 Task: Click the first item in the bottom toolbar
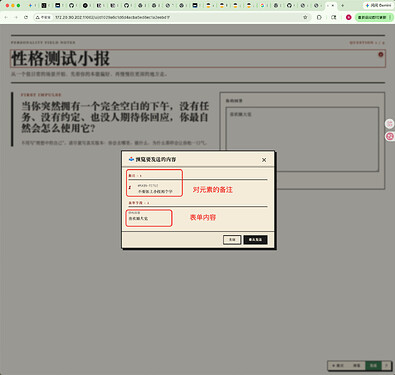pos(338,366)
